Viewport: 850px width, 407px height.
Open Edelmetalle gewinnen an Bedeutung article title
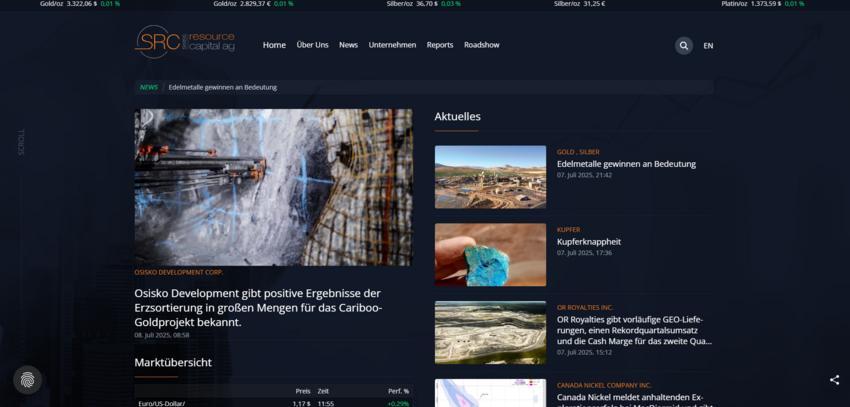click(626, 164)
